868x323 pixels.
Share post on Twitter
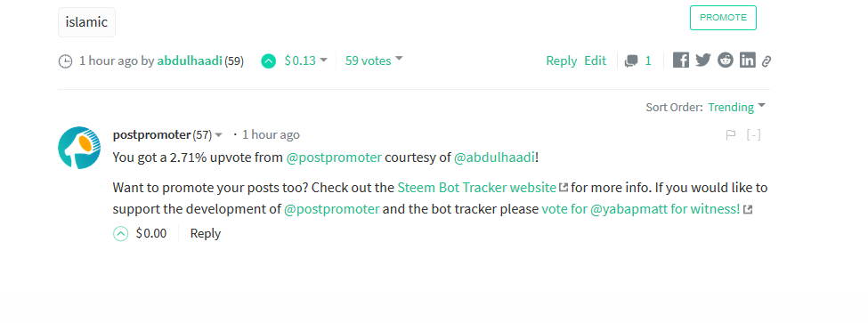[703, 61]
